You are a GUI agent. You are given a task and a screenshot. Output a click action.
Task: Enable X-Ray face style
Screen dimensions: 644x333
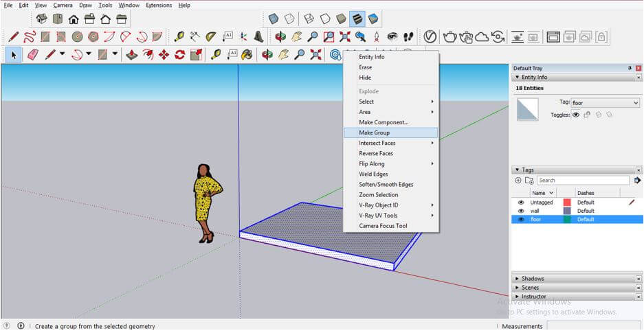point(274,19)
